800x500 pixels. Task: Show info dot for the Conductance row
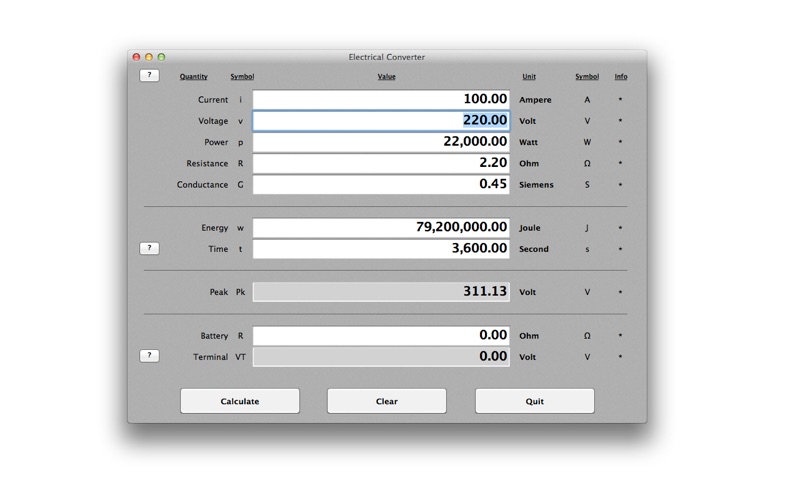[x=620, y=184]
